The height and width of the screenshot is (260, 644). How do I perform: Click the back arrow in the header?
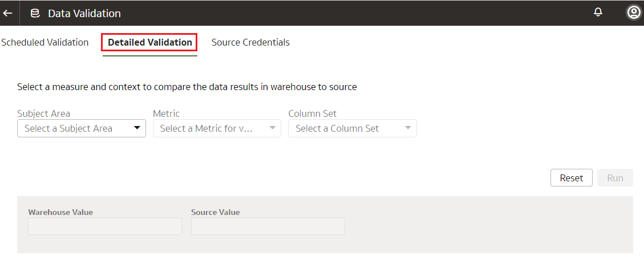[8, 13]
